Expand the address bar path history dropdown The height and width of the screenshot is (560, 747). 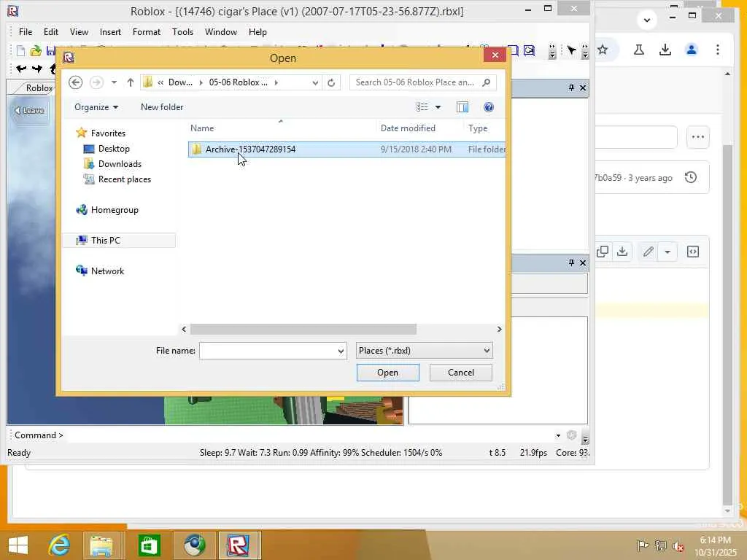pyautogui.click(x=315, y=82)
